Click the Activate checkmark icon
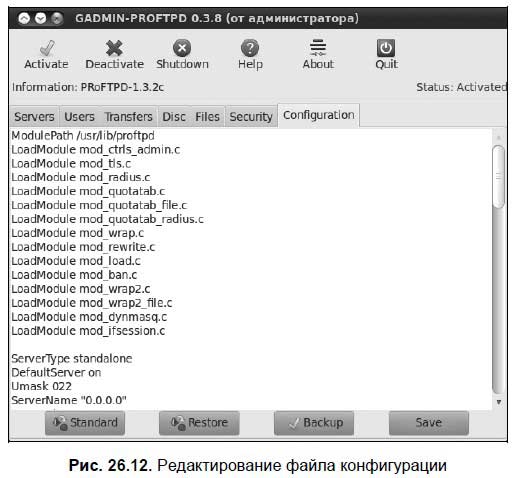Screen dimensions: 514x478 pyautogui.click(x=47, y=48)
